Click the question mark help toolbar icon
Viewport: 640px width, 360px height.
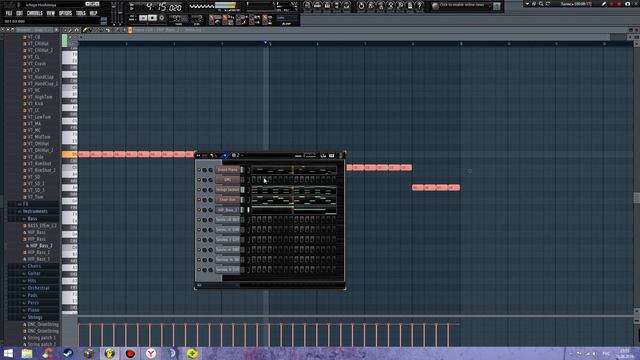(419, 6)
